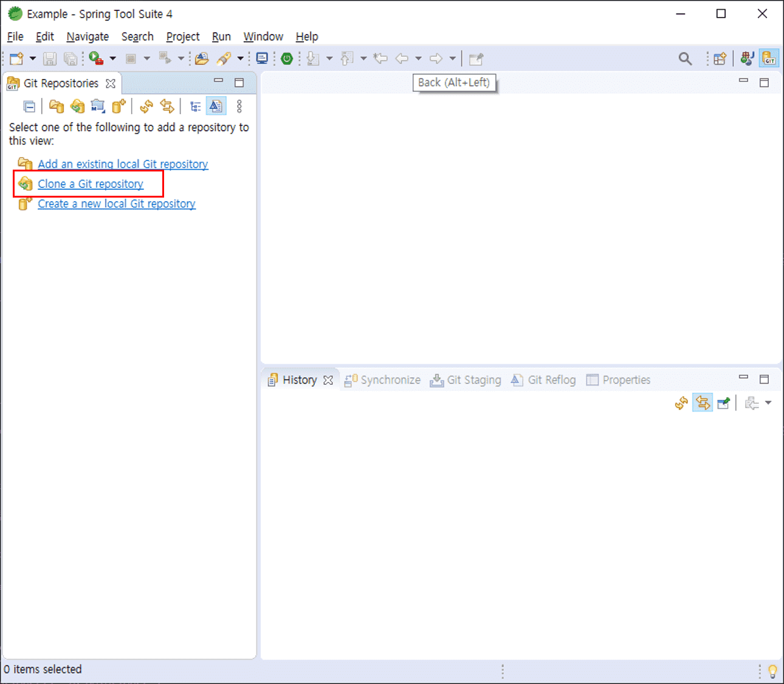Switch to the Git Reflog tab

[543, 380]
